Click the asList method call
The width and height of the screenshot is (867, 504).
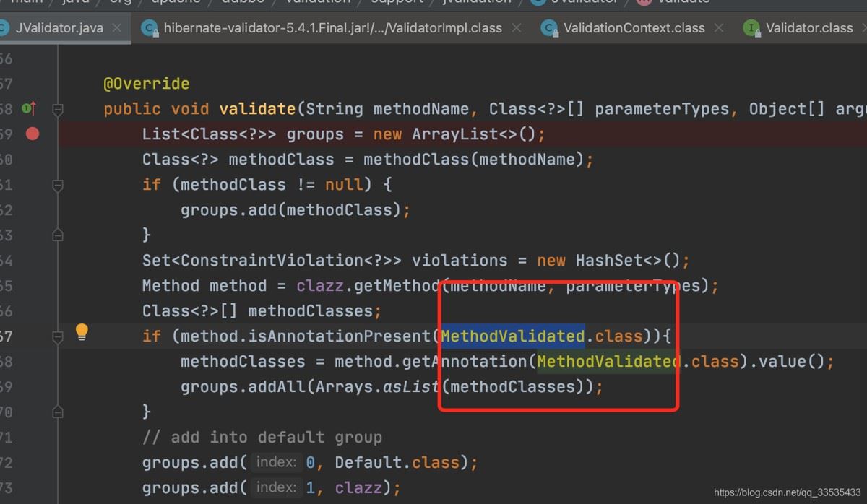pyautogui.click(x=411, y=386)
